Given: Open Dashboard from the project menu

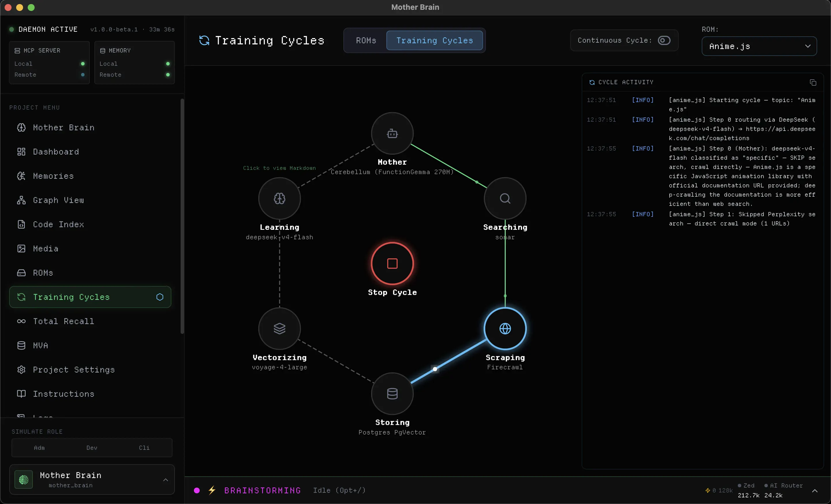Looking at the screenshot, I should tap(90, 152).
